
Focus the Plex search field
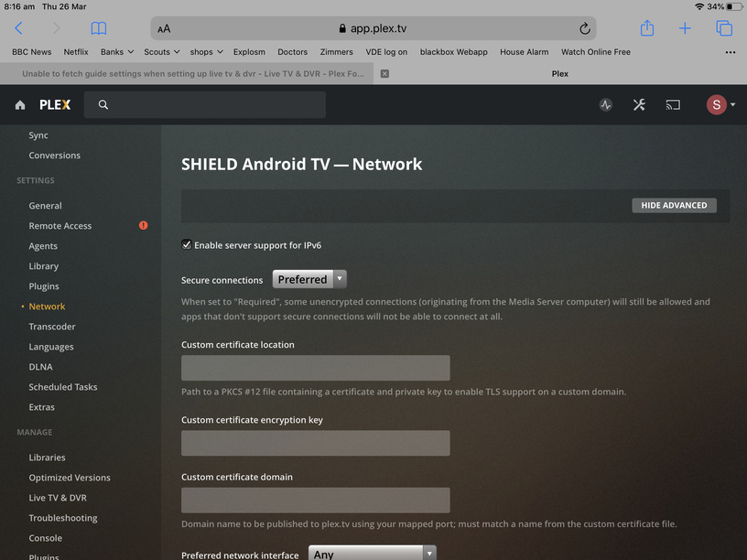[x=205, y=104]
